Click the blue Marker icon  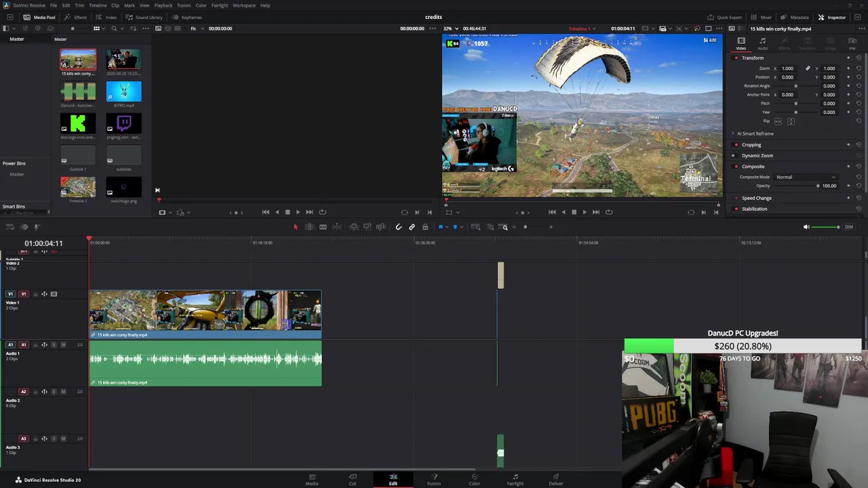(455, 227)
